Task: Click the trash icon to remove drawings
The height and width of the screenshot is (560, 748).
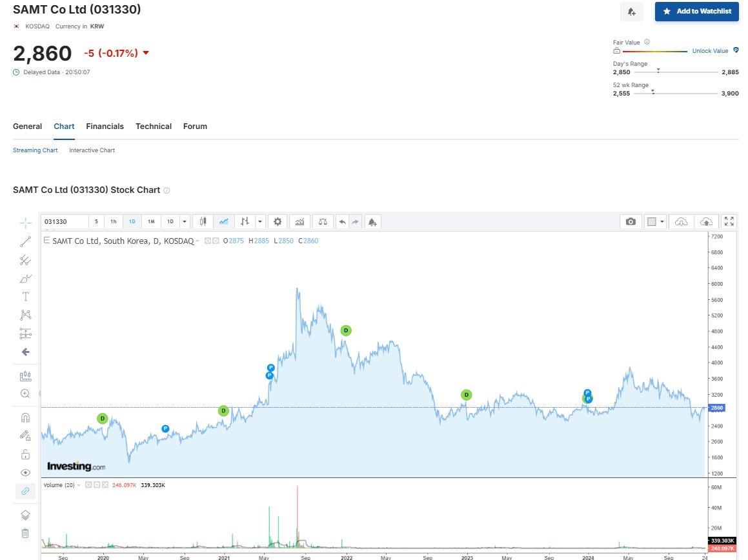Action: [x=25, y=534]
